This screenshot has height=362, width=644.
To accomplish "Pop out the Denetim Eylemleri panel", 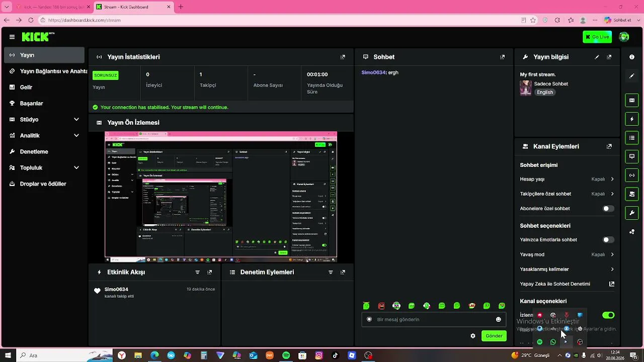I will pos(343,272).
